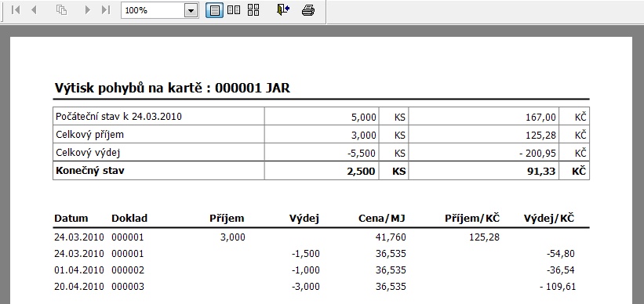The height and width of the screenshot is (304, 644).
Task: Select the 'Celkový výdej' label
Action: tap(88, 153)
